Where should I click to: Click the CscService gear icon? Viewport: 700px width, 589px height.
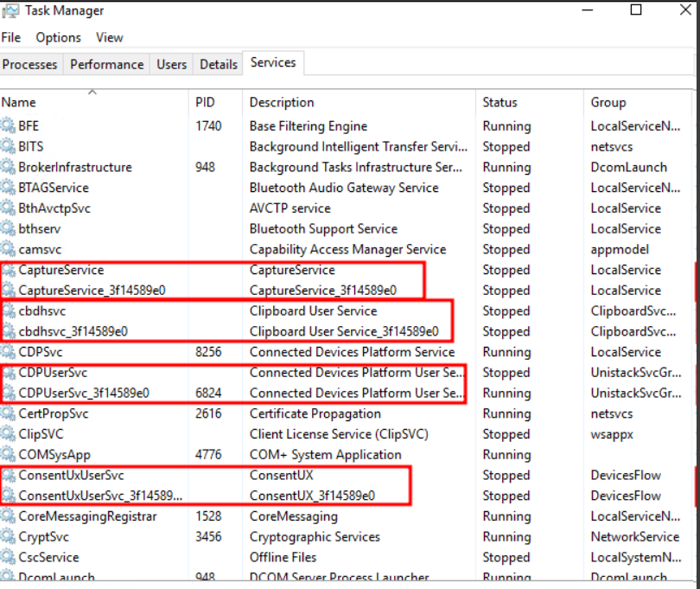click(8, 557)
